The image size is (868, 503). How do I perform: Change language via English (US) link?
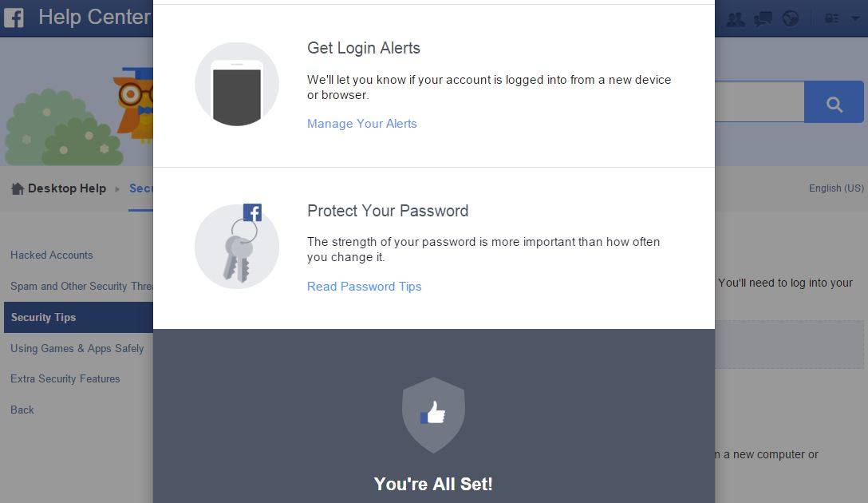click(836, 188)
